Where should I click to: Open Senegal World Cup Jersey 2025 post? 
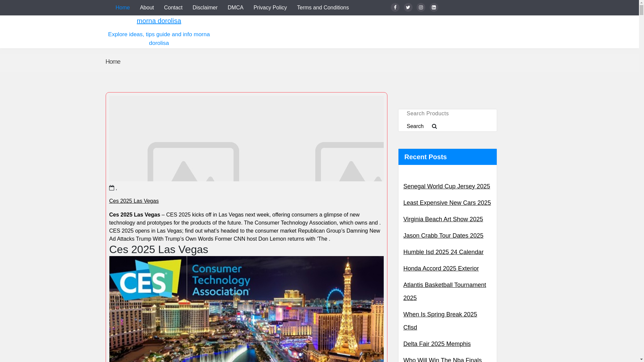446,186
